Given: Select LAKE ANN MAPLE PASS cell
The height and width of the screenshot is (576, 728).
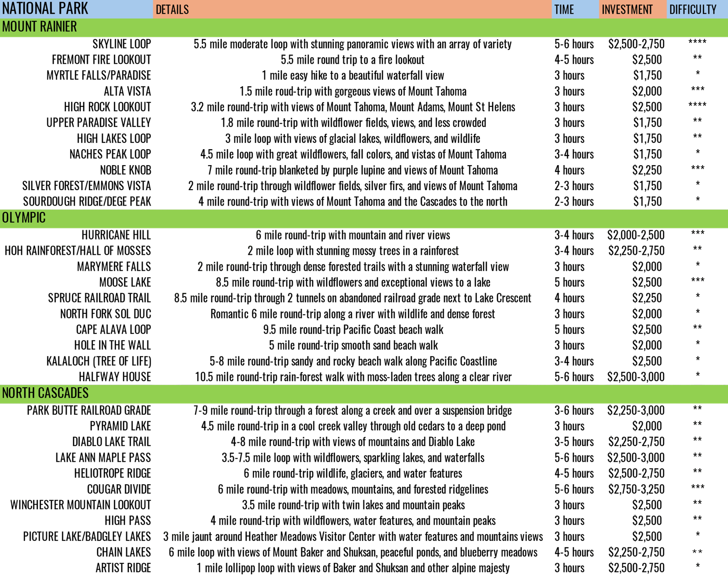Looking at the screenshot, I should pyautogui.click(x=103, y=458).
